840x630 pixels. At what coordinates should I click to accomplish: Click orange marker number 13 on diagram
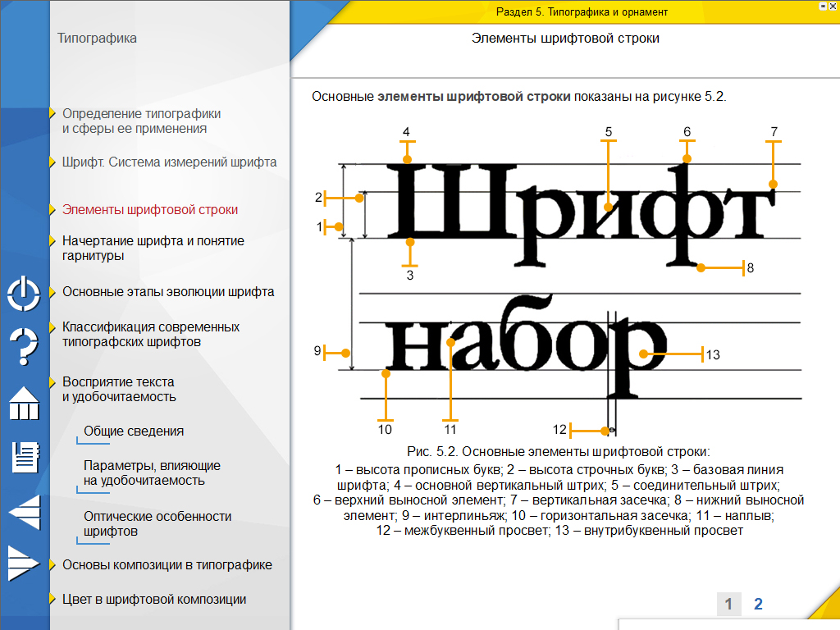[645, 354]
